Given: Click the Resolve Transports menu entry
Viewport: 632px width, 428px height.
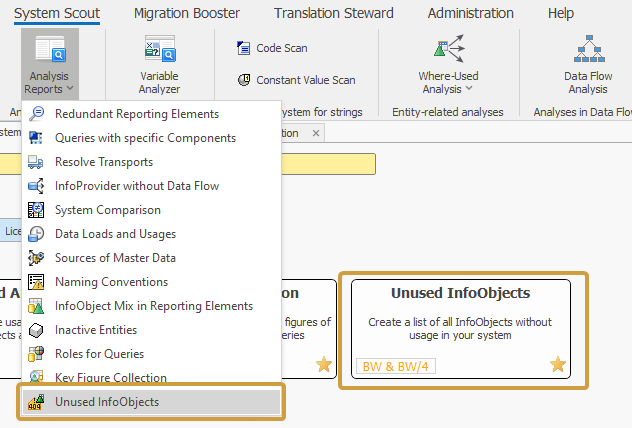Looking at the screenshot, I should click(104, 162).
